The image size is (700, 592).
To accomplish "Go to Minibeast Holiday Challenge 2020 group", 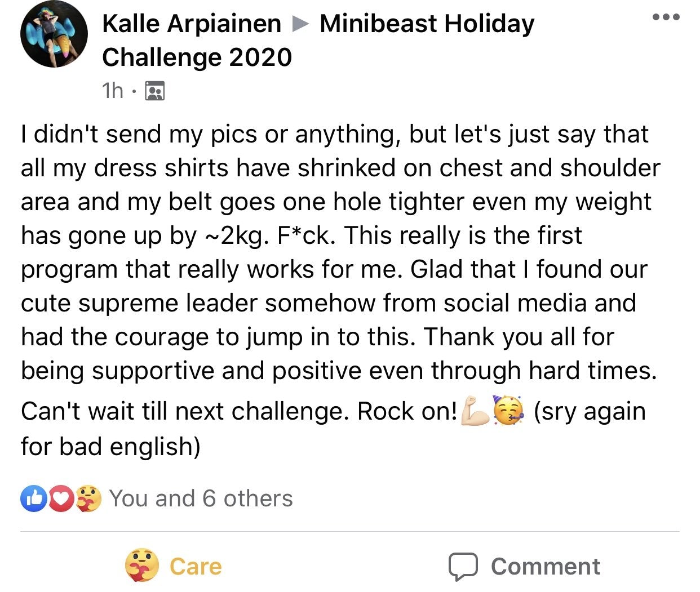I will click(x=427, y=24).
